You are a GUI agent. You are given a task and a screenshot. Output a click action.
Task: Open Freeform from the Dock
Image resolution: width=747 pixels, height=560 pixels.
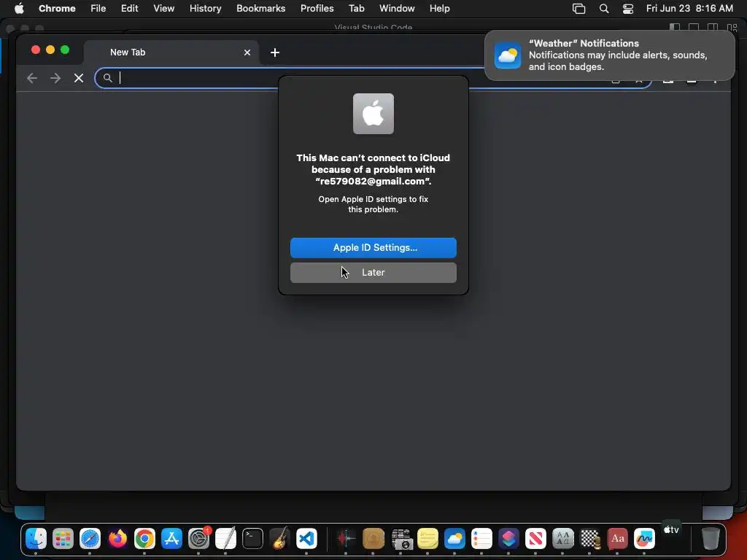[645, 539]
